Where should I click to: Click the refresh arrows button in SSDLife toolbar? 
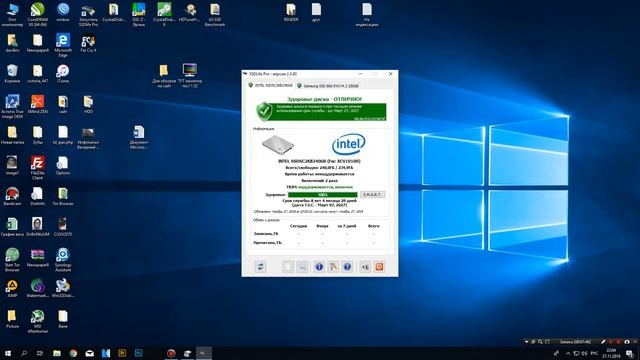coord(260,267)
